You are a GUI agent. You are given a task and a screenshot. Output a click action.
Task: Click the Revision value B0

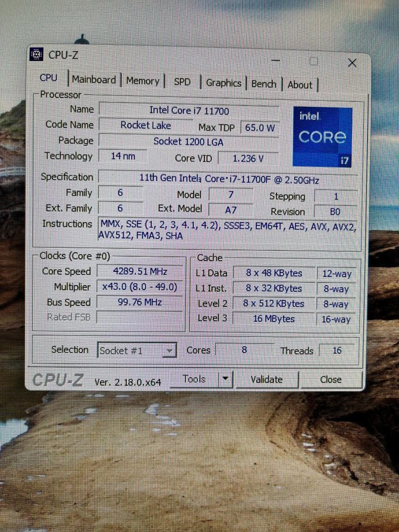335,212
